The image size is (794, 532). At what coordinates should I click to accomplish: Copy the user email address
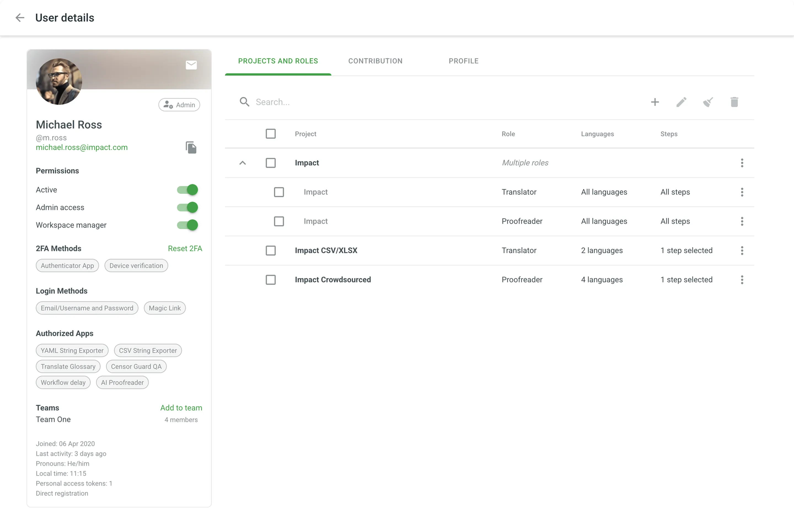[191, 147]
